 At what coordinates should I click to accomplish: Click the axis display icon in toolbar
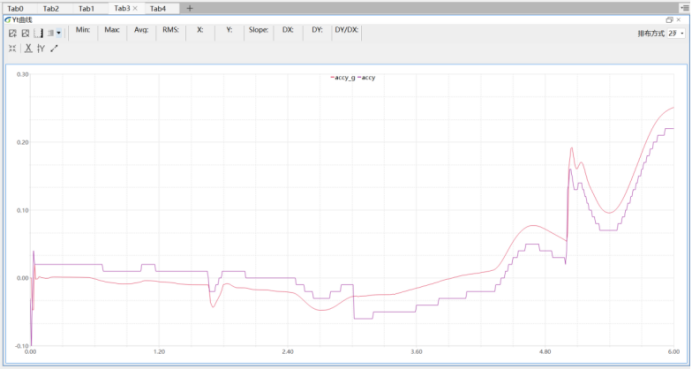click(x=39, y=33)
